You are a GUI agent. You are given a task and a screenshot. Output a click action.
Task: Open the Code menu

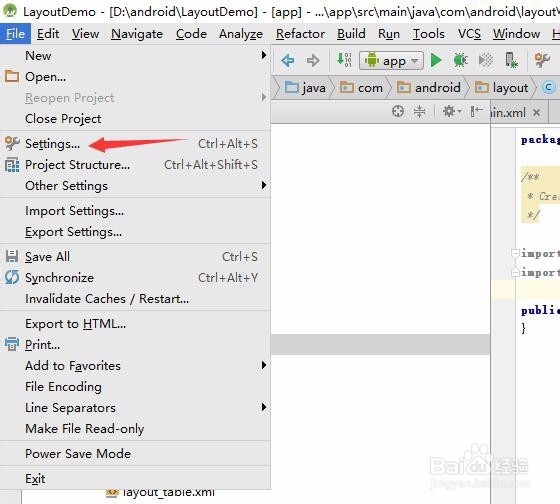click(191, 34)
